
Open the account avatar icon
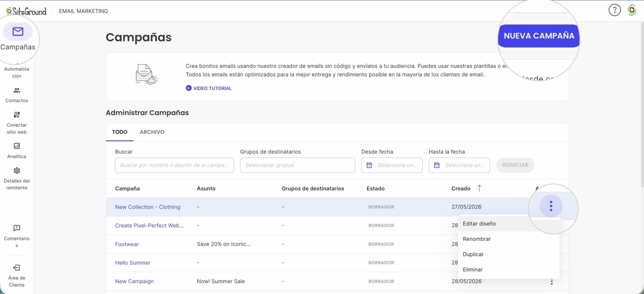[x=632, y=10]
